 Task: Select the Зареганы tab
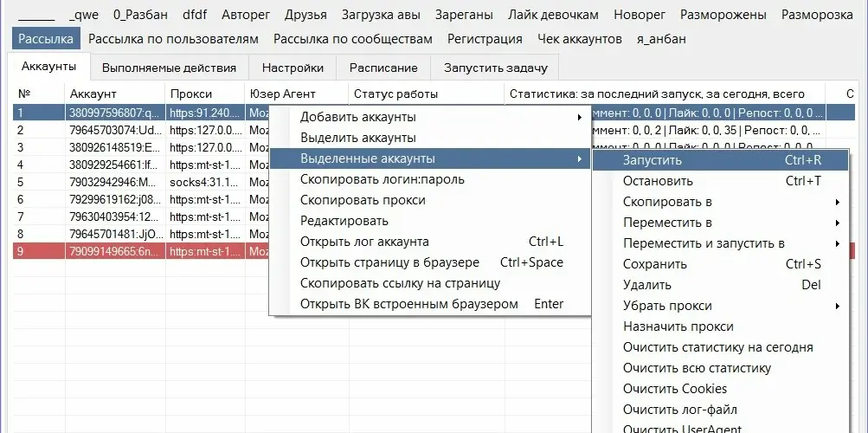coord(464,15)
